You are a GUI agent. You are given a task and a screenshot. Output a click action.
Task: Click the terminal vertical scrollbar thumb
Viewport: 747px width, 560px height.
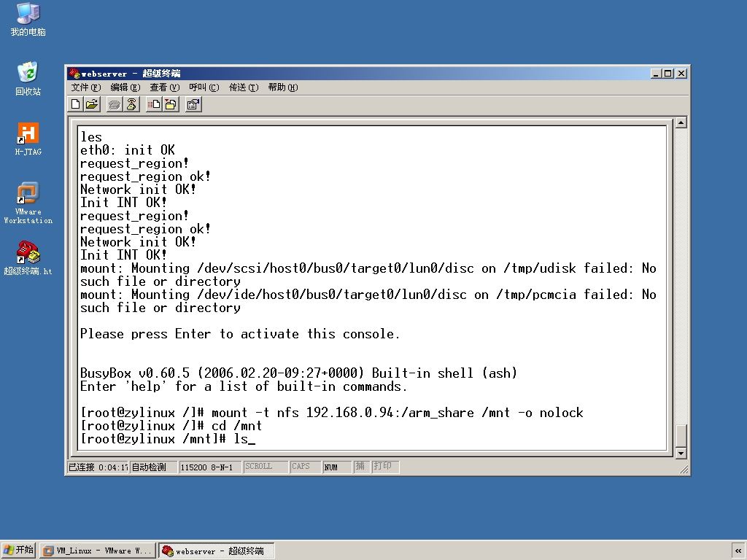coord(681,436)
